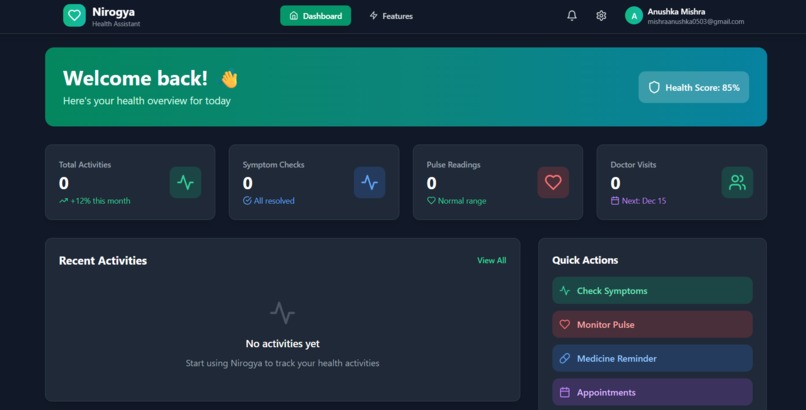Click the All resolved status text
The image size is (806, 410).
pyautogui.click(x=274, y=201)
